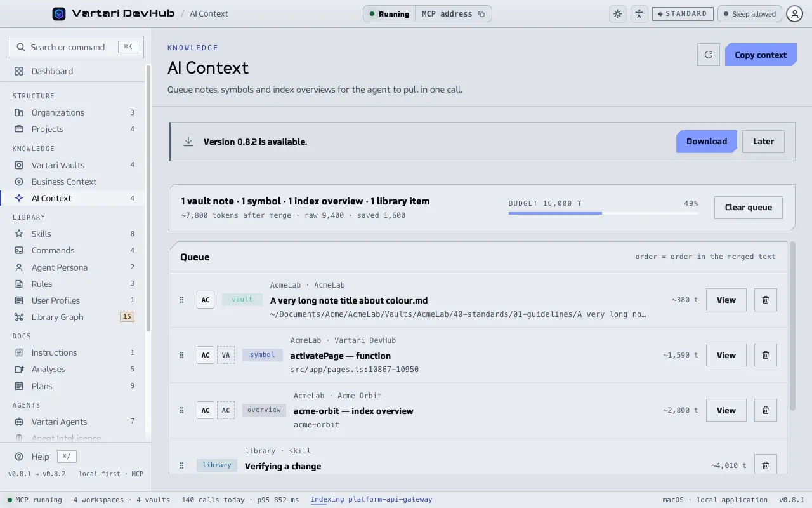Image resolution: width=812 pixels, height=508 pixels.
Task: Click the queue list vertical scrollbar
Action: (792, 326)
